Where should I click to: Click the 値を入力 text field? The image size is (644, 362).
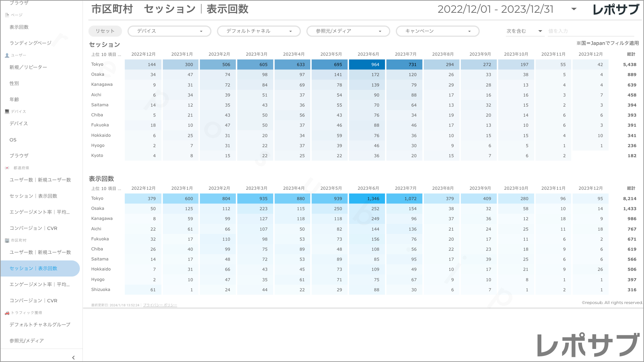[590, 31]
